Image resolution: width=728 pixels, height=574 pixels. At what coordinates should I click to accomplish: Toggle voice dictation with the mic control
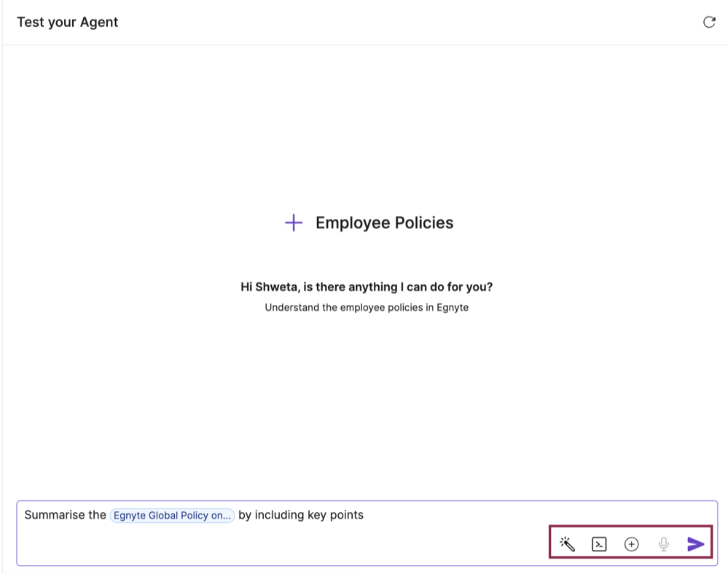[x=663, y=543]
